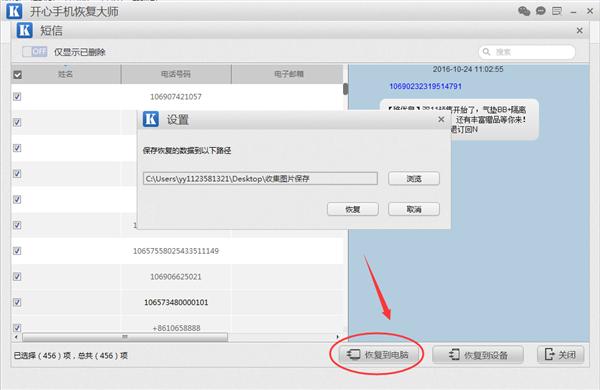Viewport: 600px width, 390px height.
Task: Minimize the main application window
Action: (573, 11)
